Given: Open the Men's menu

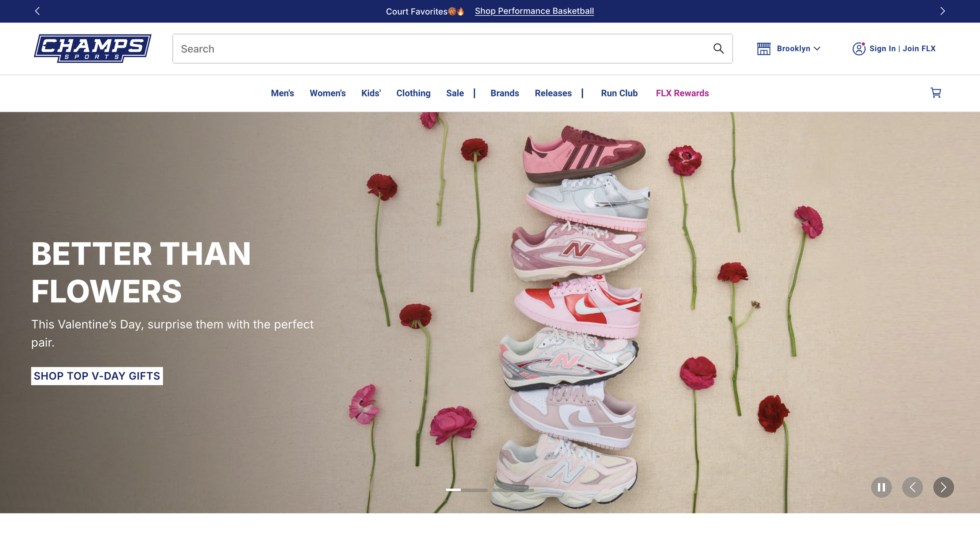Looking at the screenshot, I should click(x=282, y=93).
